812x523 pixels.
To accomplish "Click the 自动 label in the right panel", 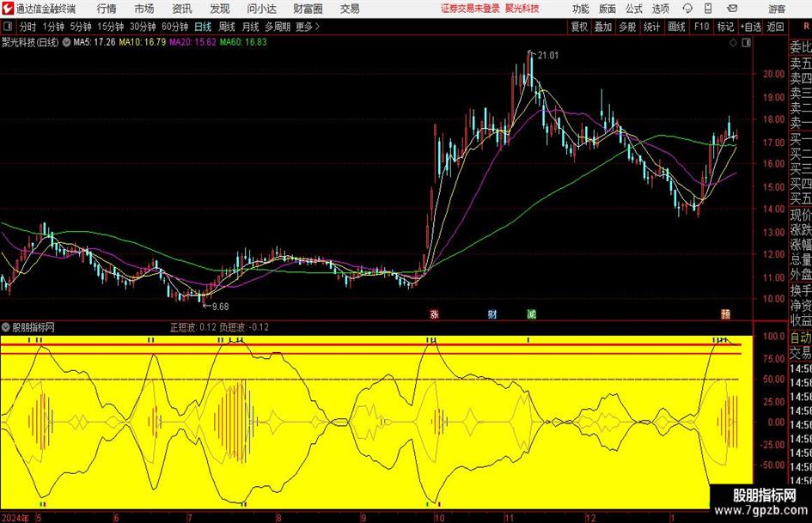I will click(x=801, y=338).
